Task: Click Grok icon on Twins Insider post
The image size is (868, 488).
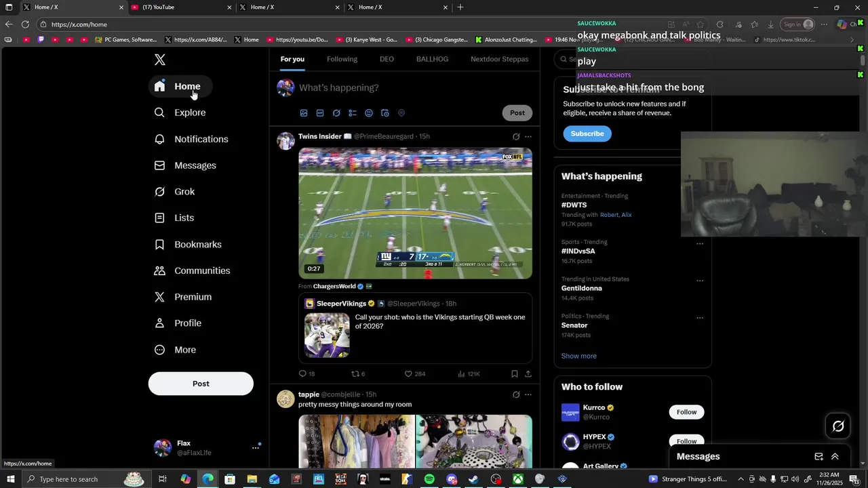Action: point(516,136)
